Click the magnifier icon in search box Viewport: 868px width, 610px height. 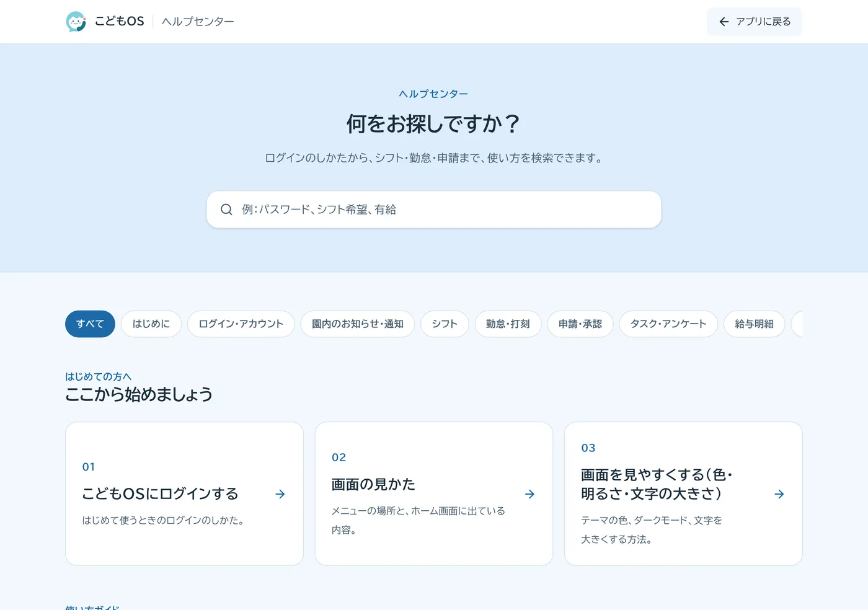226,210
